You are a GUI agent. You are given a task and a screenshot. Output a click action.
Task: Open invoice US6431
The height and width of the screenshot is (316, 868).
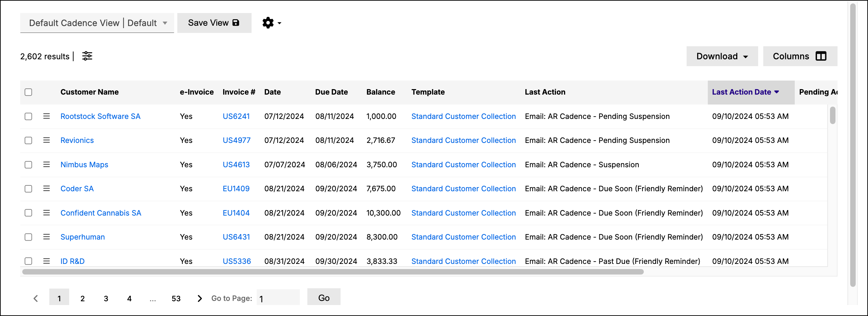[236, 237]
